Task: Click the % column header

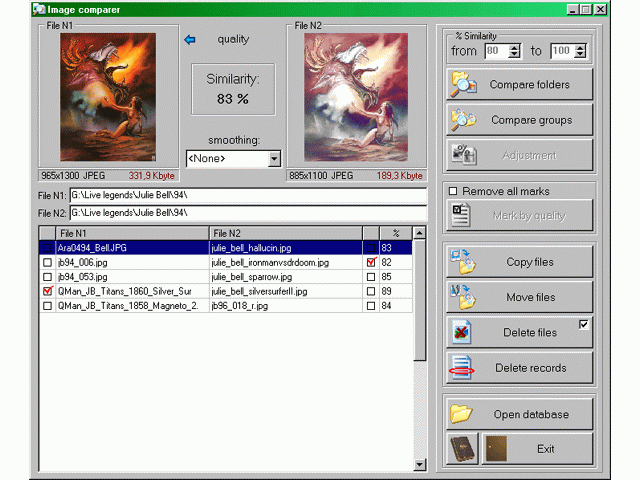Action: coord(396,233)
